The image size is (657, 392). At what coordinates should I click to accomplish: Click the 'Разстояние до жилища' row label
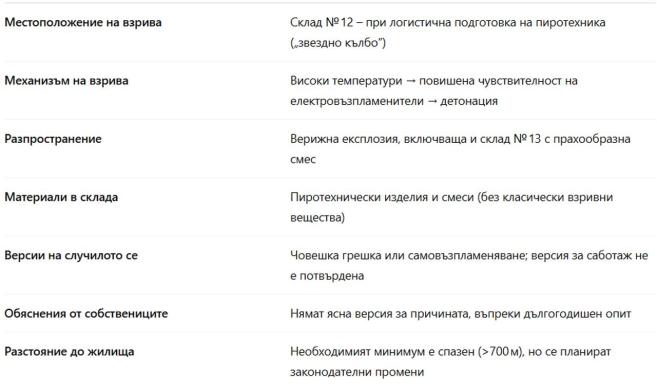click(69, 351)
